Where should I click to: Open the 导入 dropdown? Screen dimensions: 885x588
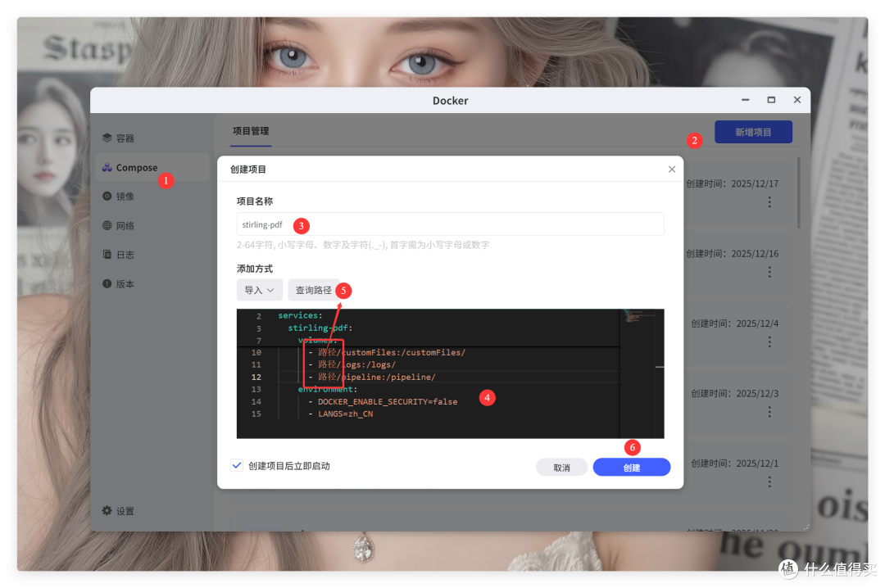(260, 290)
